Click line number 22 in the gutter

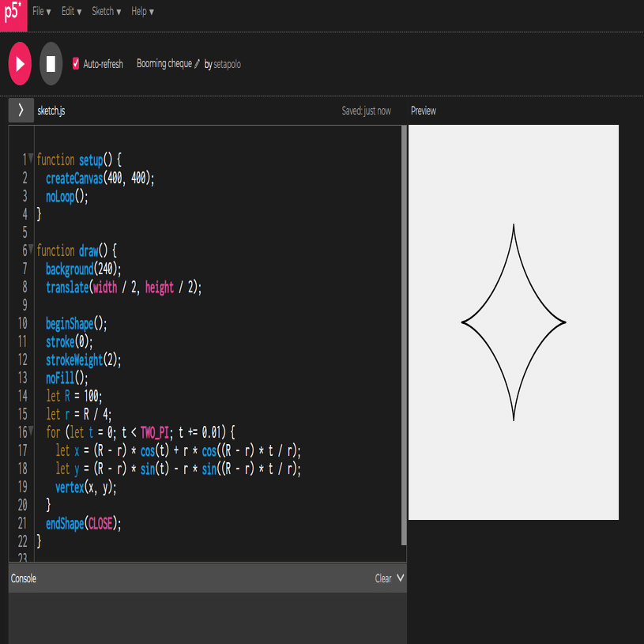point(23,541)
